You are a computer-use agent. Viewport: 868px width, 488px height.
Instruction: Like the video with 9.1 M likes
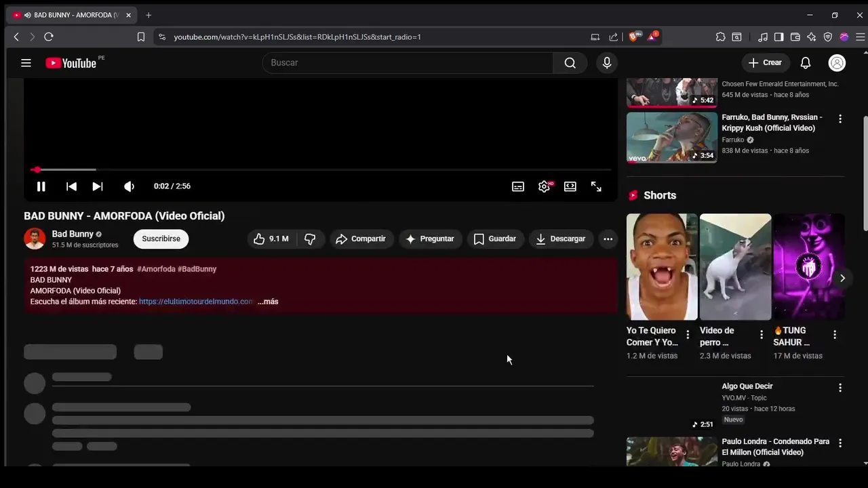[271, 239]
